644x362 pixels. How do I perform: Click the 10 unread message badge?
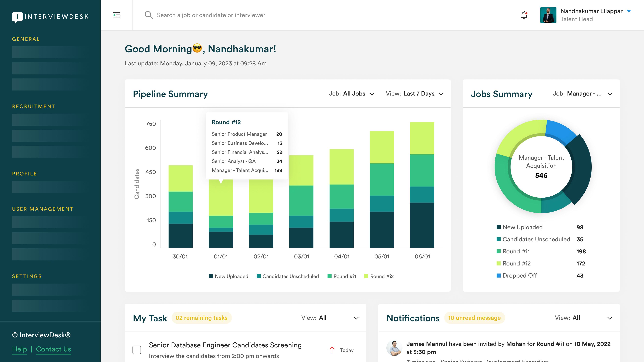point(474,318)
